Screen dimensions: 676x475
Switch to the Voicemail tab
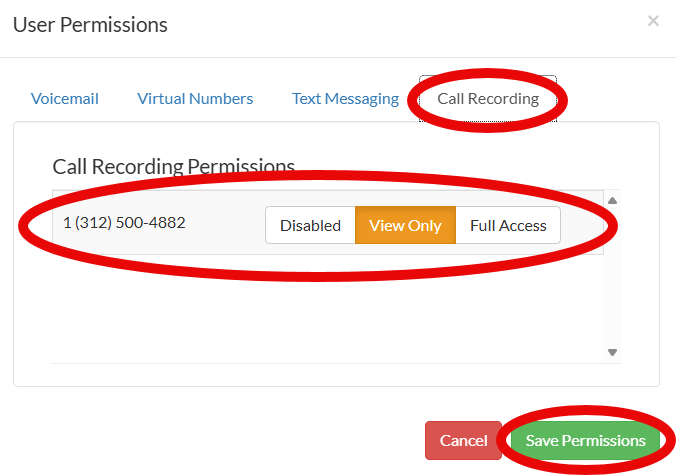coord(65,99)
